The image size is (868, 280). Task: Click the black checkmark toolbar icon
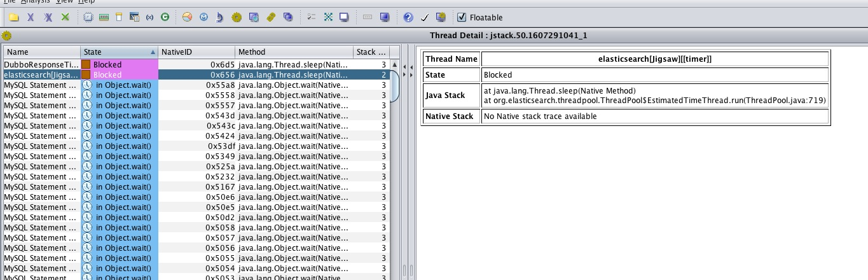pyautogui.click(x=425, y=17)
